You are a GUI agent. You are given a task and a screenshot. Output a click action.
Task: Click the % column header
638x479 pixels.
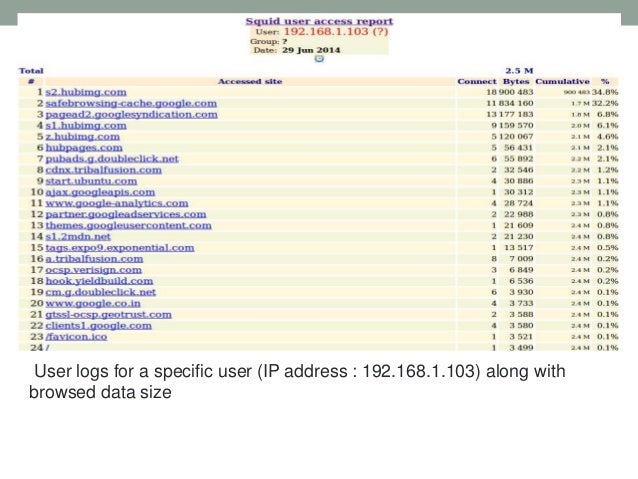[x=605, y=81]
